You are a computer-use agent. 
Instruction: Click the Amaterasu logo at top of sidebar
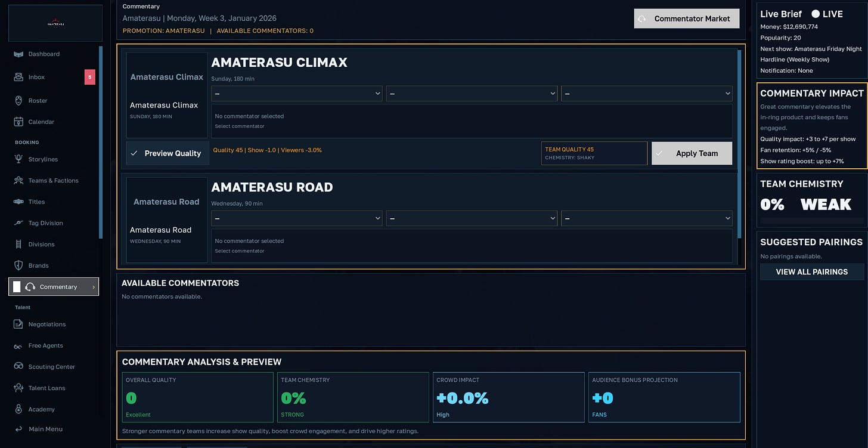55,23
